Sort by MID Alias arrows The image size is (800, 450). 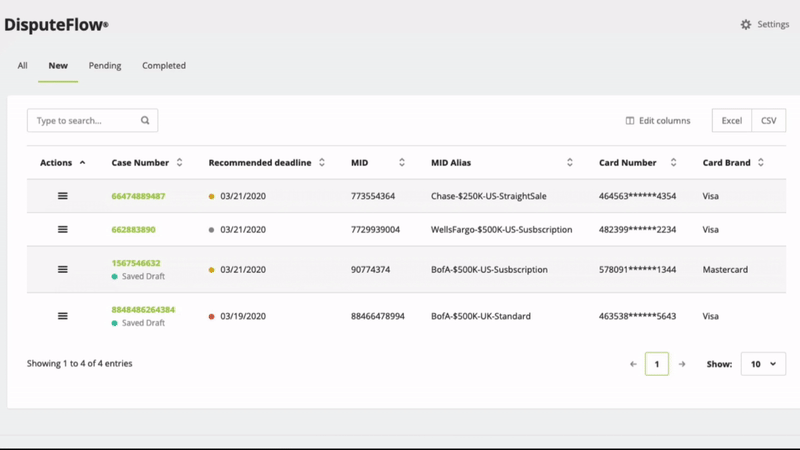pos(570,163)
